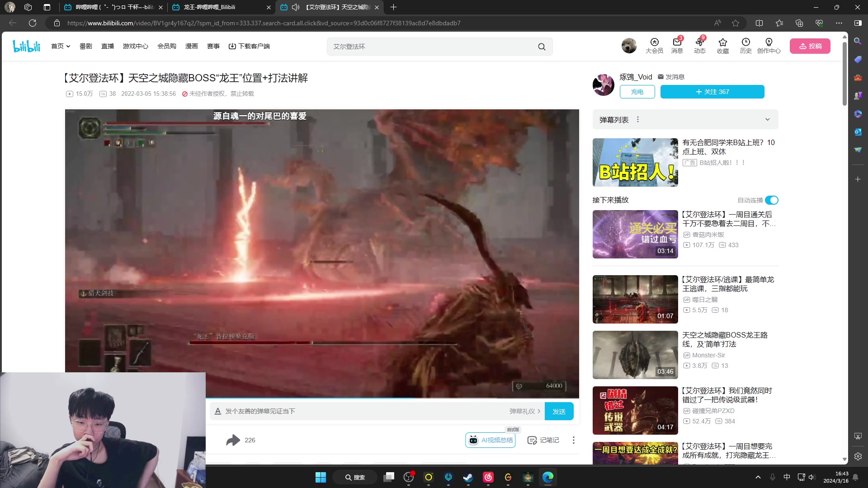Click the browser address bar URL
The image size is (868, 488).
(x=264, y=23)
